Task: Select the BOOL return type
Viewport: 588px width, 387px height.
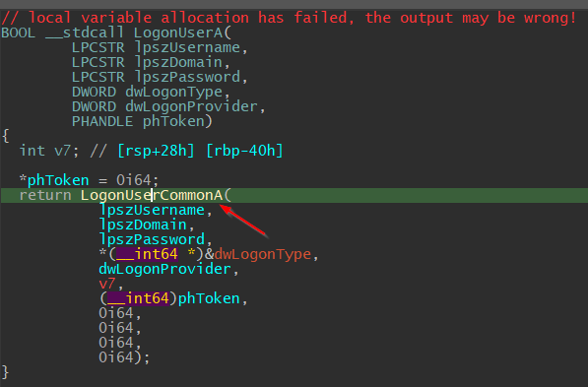Action: tap(19, 32)
